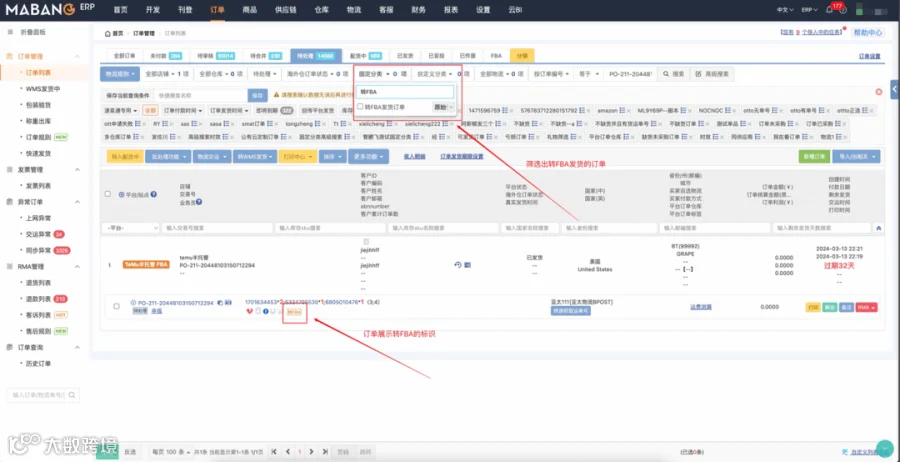
Task: Open the 云BI top navigation menu
Action: [513, 10]
